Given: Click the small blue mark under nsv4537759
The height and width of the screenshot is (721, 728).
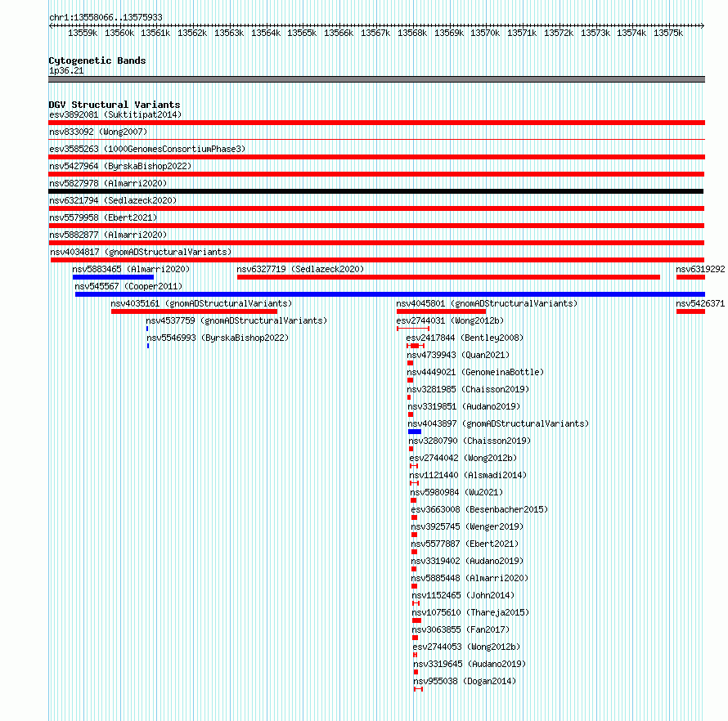Looking at the screenshot, I should [147, 329].
